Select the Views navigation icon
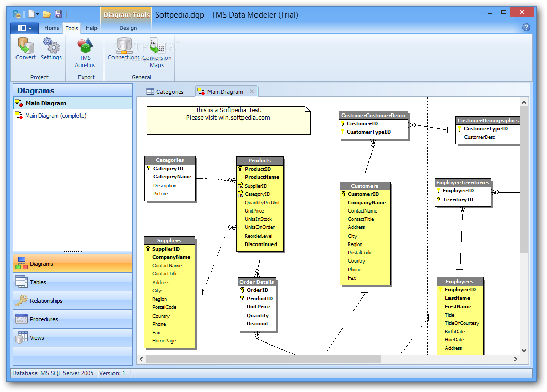Image resolution: width=547 pixels, height=392 pixels. point(21,337)
